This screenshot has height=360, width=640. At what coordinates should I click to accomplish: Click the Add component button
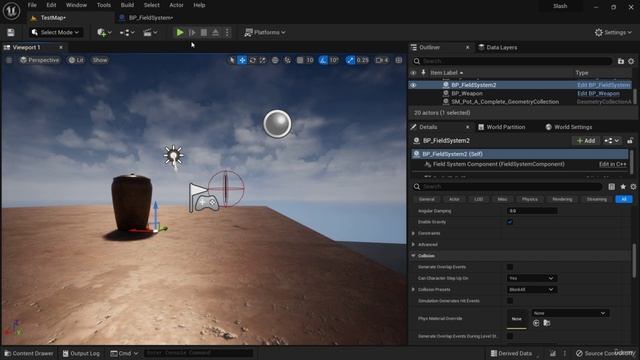point(586,140)
